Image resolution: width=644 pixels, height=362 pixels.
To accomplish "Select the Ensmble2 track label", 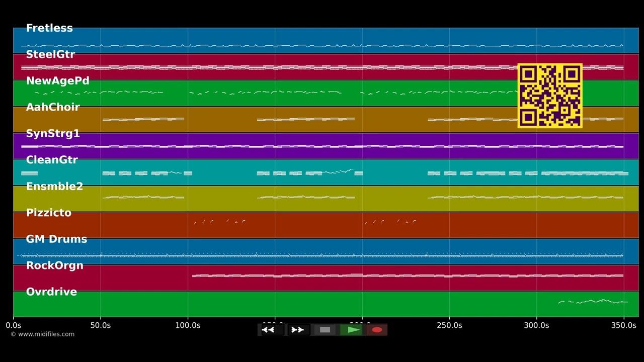I will point(54,187).
